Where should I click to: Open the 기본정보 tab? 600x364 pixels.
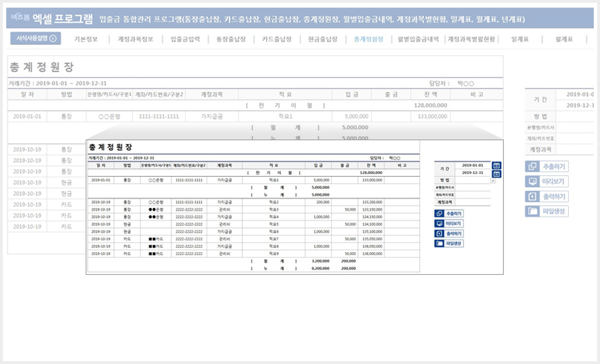[86, 39]
